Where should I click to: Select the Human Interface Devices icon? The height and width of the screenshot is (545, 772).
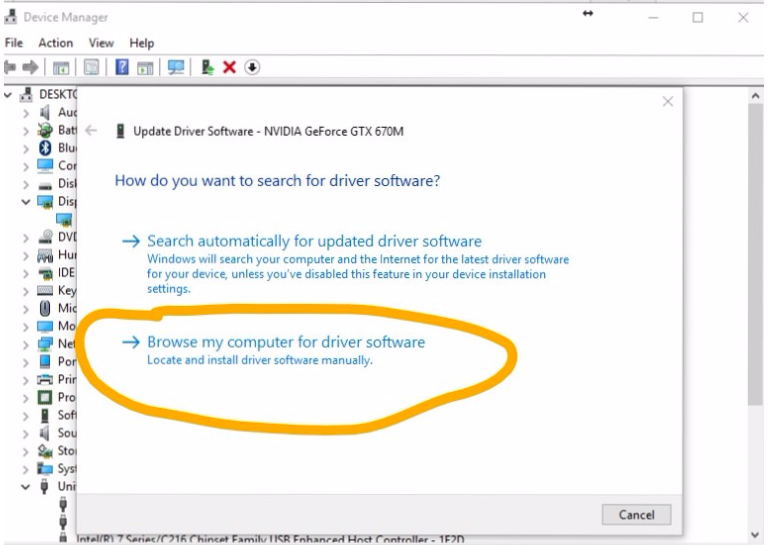pyautogui.click(x=45, y=255)
